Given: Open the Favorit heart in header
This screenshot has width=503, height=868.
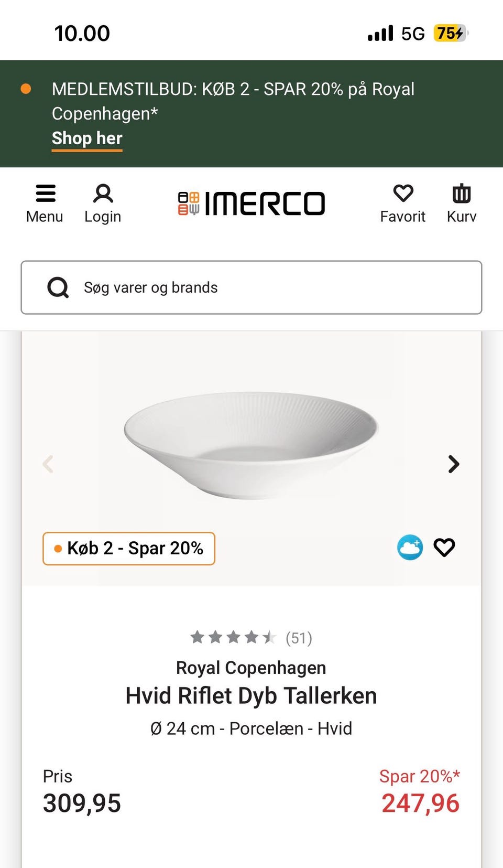Looking at the screenshot, I should [x=403, y=194].
